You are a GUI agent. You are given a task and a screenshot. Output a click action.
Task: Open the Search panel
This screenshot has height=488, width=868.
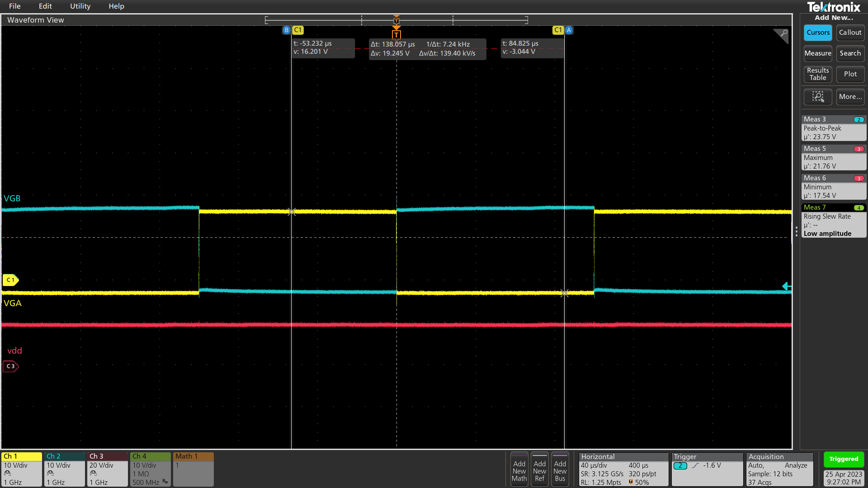(850, 53)
